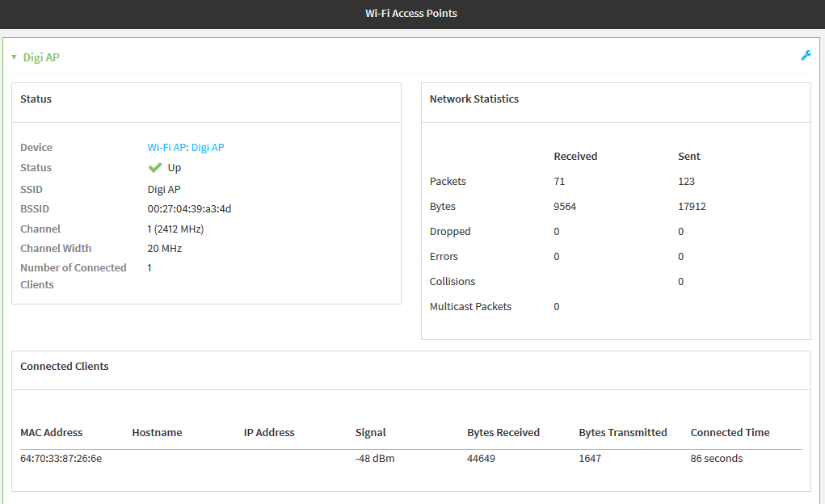The image size is (825, 504).
Task: Toggle the Digi AP disclosure arrow
Action: pyautogui.click(x=14, y=57)
